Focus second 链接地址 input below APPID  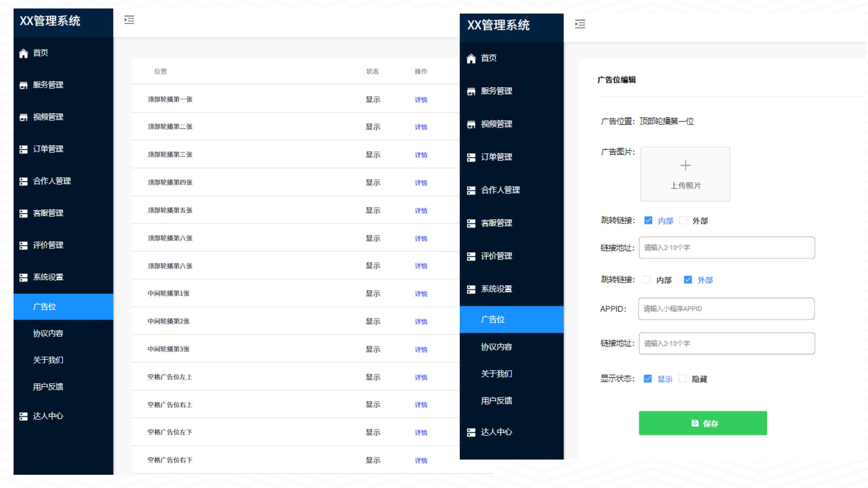point(727,343)
